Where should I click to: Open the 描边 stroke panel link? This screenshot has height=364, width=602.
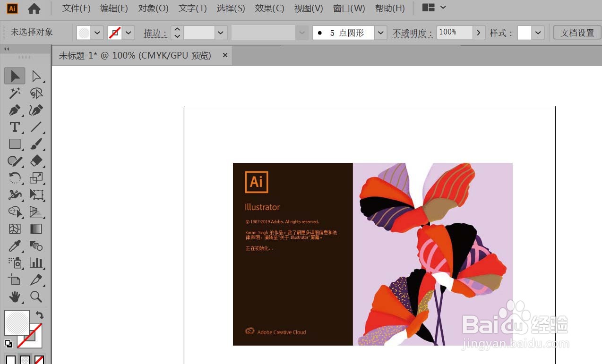pos(156,33)
